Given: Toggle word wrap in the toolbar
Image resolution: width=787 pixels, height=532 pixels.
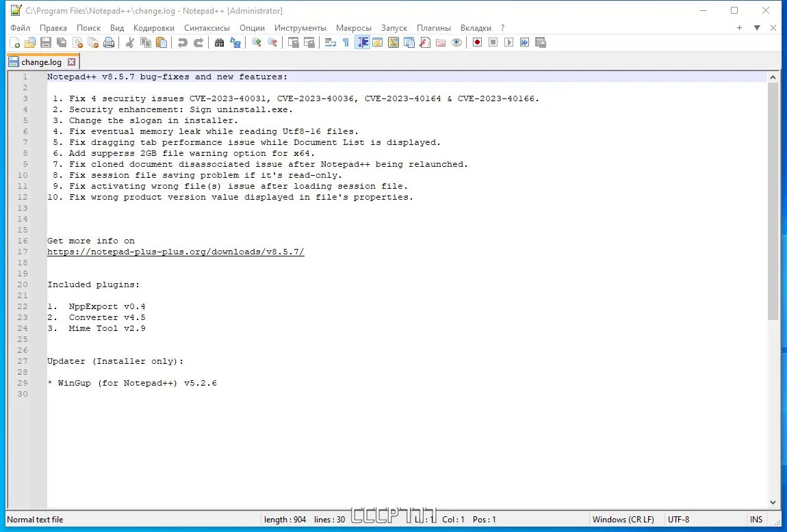Looking at the screenshot, I should pyautogui.click(x=331, y=42).
